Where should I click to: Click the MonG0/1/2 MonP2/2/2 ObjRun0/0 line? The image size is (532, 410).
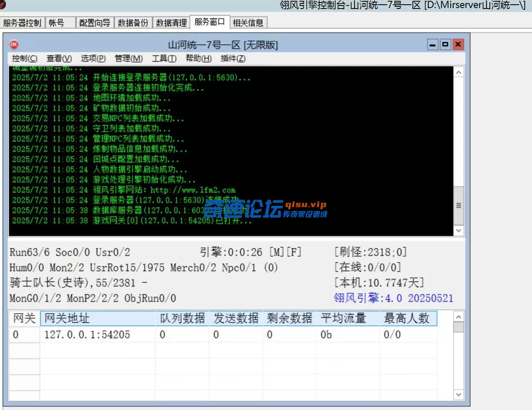point(93,298)
